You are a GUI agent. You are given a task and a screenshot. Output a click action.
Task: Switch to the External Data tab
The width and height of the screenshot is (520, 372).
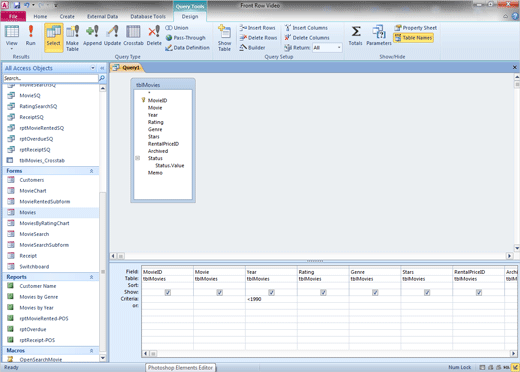(102, 16)
